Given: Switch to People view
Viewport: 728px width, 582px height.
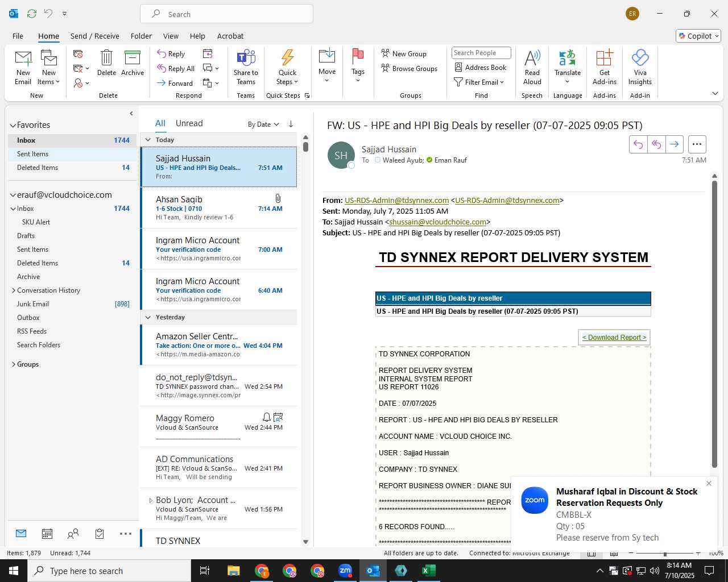Looking at the screenshot, I should coord(73,534).
